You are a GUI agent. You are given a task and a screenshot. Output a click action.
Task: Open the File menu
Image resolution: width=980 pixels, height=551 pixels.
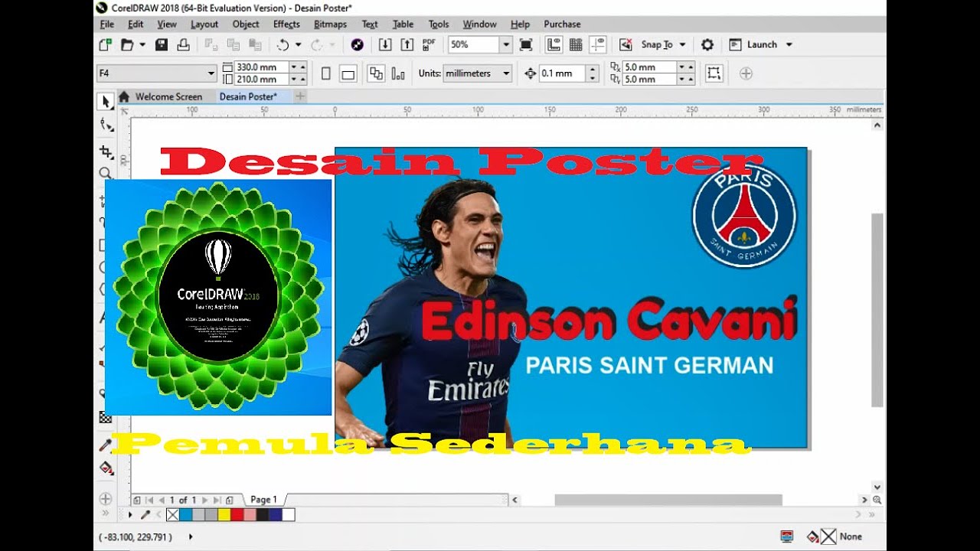point(107,24)
